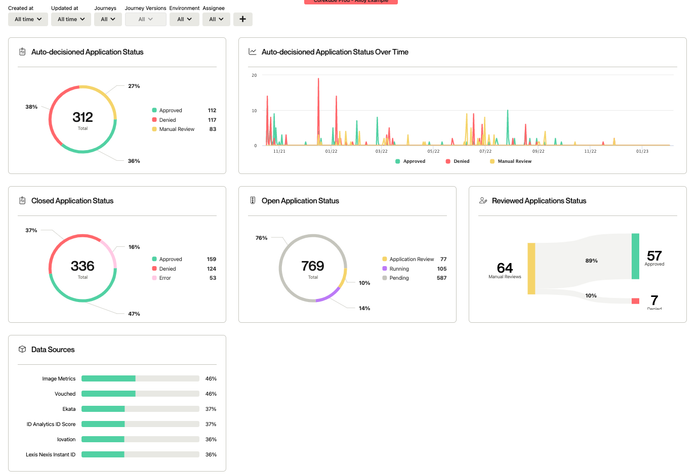
Task: Open the Created at dropdown
Action: click(28, 19)
